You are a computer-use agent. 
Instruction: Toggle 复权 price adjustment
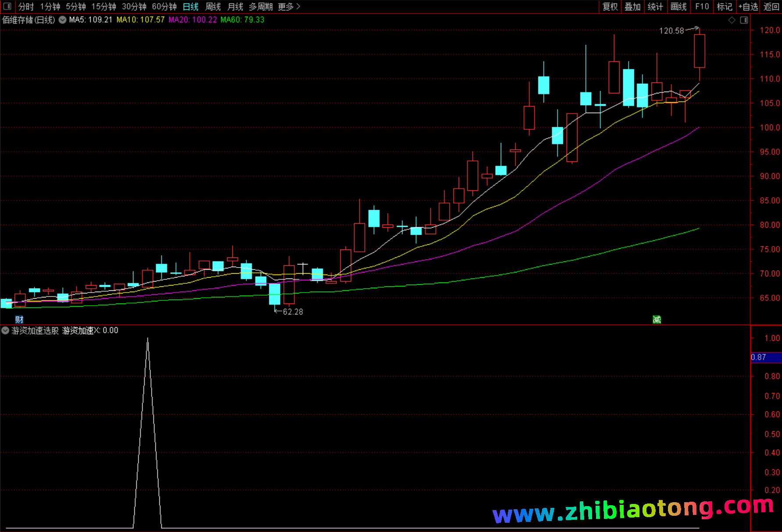pos(610,7)
